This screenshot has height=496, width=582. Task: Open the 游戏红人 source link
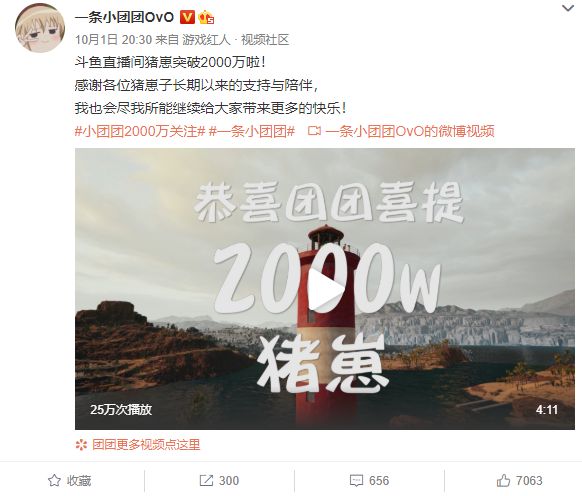(x=206, y=39)
